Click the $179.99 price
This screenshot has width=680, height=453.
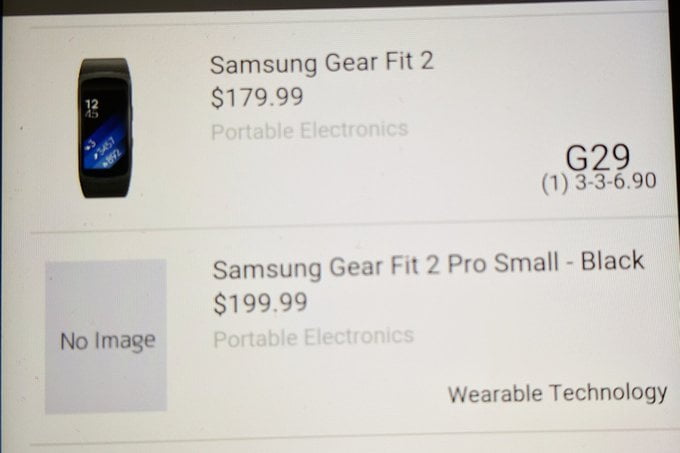tap(257, 98)
